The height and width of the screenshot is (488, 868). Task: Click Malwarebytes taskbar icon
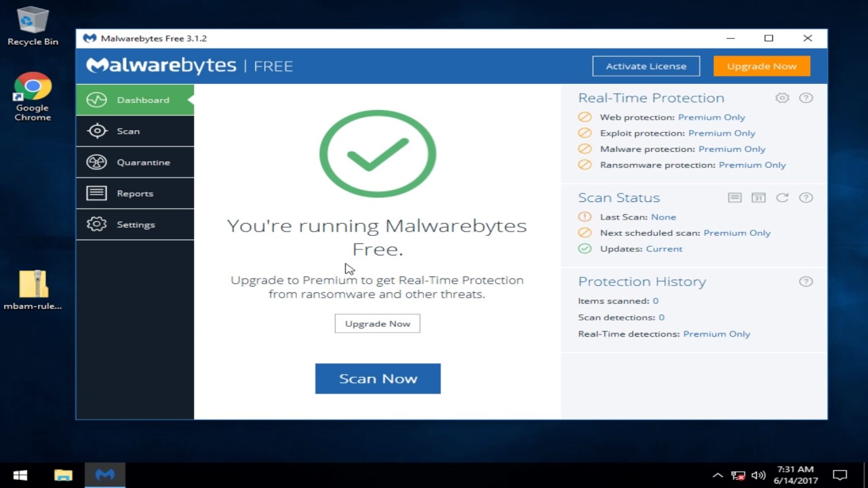coord(105,475)
